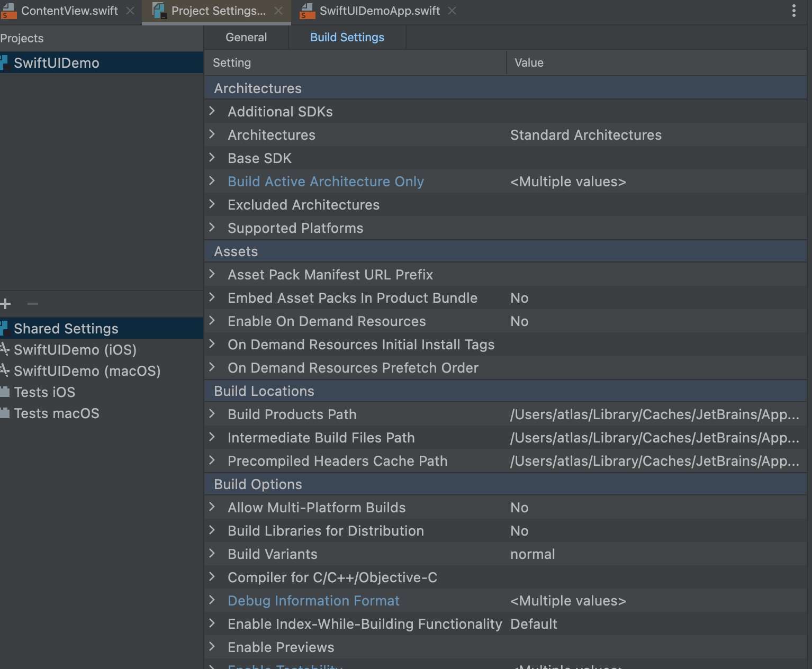Close the SwiftUIDemoApp.swift tab
Image resolution: width=812 pixels, height=669 pixels.
coord(452,11)
